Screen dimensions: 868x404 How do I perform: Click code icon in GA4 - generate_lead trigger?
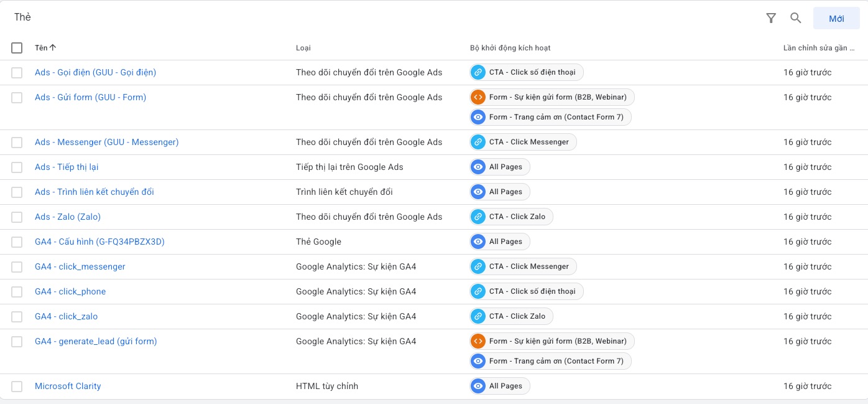point(478,341)
